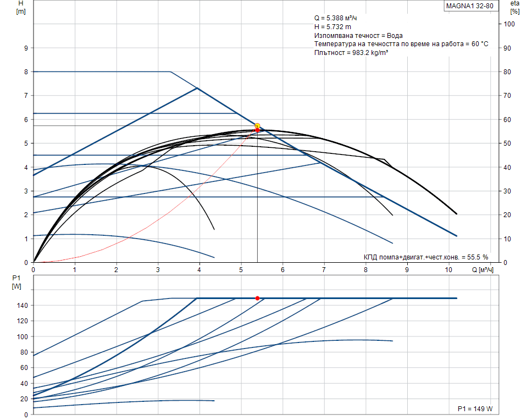
Task: Click the yellow duty point marker numbered 1
Action: tap(257, 126)
